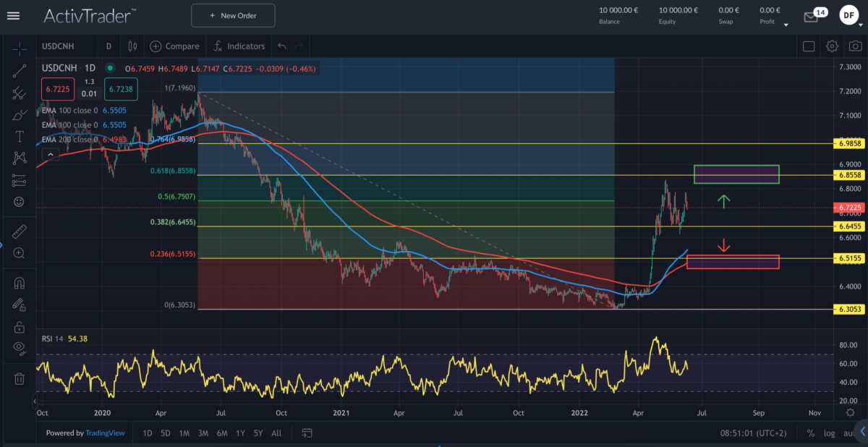The image size is (868, 447).
Task: Remove all drawings with trash icon
Action: 20,378
